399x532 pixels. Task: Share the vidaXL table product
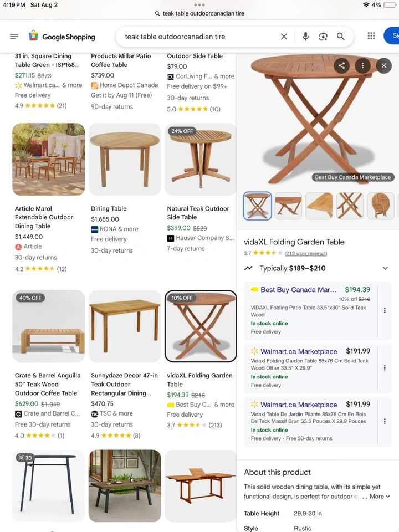coord(342,65)
